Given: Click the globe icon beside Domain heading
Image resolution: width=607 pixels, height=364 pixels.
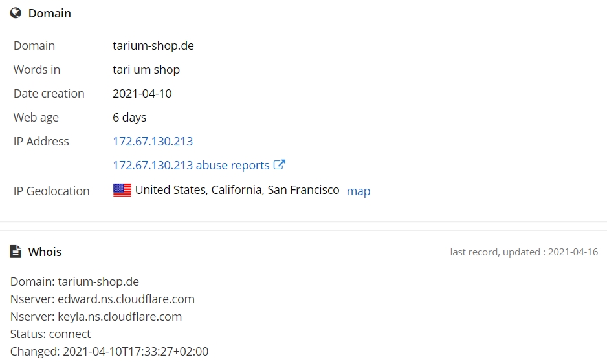Looking at the screenshot, I should point(16,13).
